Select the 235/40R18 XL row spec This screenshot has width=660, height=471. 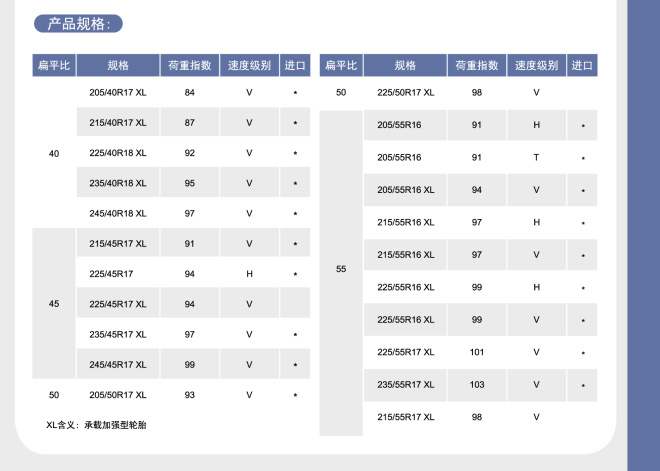pyautogui.click(x=118, y=184)
